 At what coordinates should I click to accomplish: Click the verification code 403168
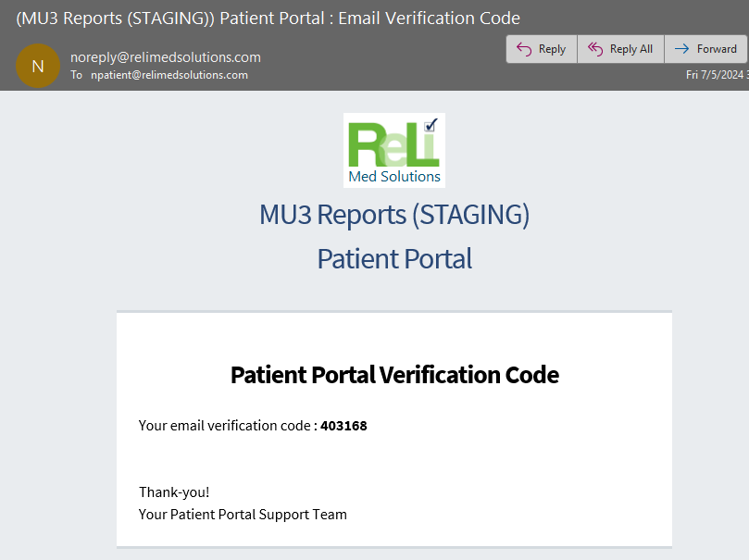(x=343, y=426)
